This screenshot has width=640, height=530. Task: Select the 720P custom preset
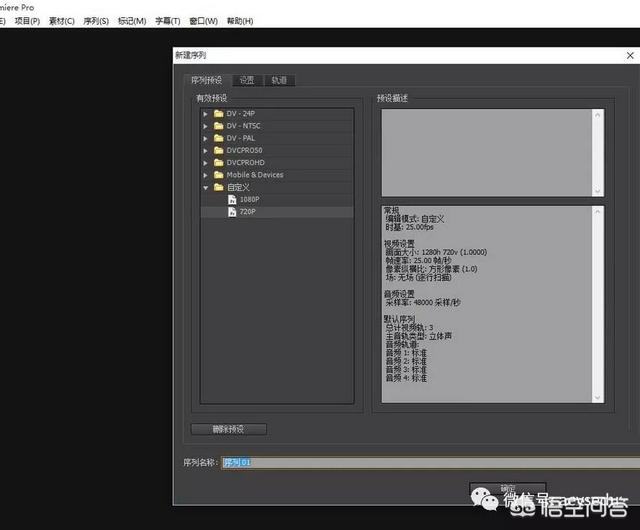click(x=247, y=212)
